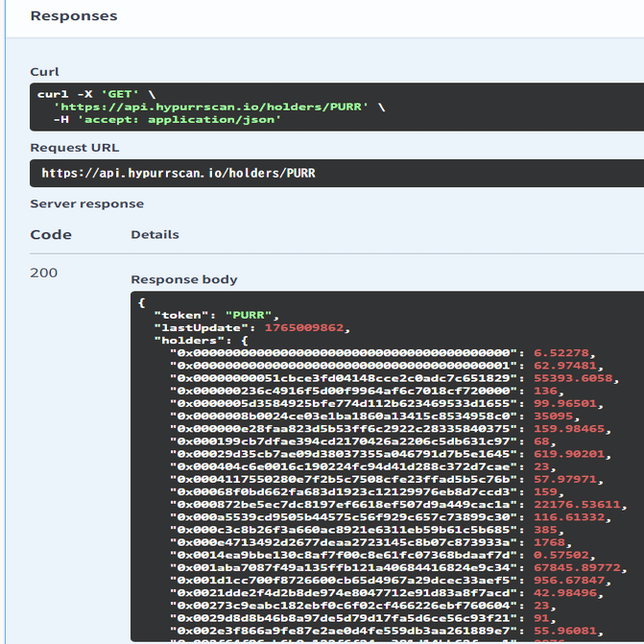Click the first all-zeros holder address
This screenshot has height=644, width=644.
tap(345, 352)
